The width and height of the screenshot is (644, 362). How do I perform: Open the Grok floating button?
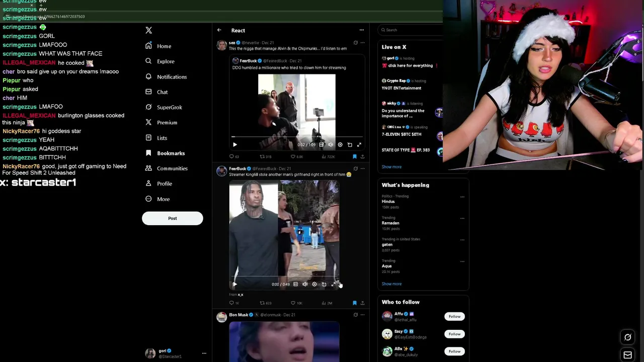[628, 337]
